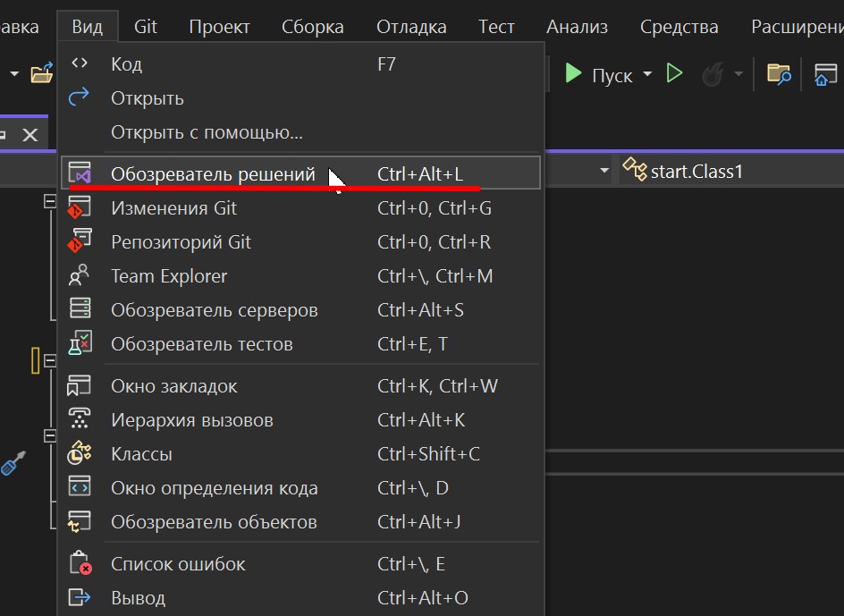Click the screwdriver quick actions icon in margin
The image size is (844, 616).
point(13,463)
